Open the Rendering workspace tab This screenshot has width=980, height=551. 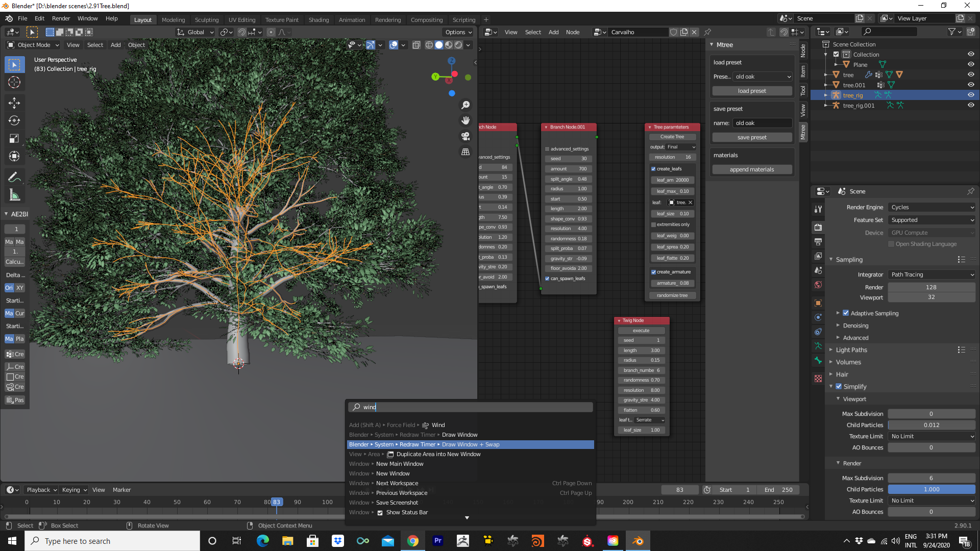click(388, 20)
